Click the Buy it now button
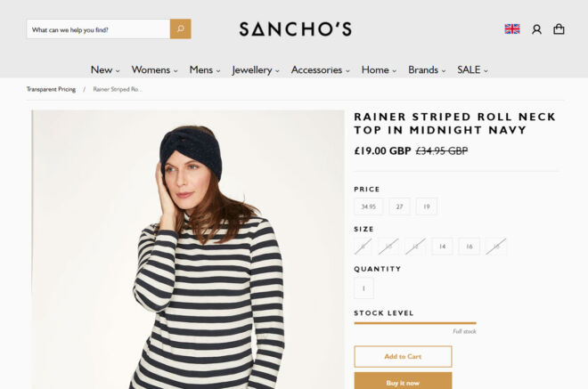The width and height of the screenshot is (588, 389). click(x=403, y=381)
